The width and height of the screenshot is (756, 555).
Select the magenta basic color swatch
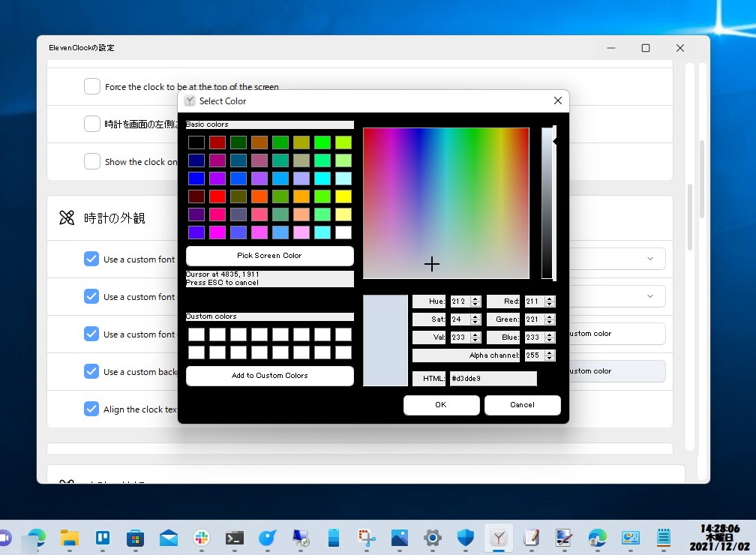[217, 232]
